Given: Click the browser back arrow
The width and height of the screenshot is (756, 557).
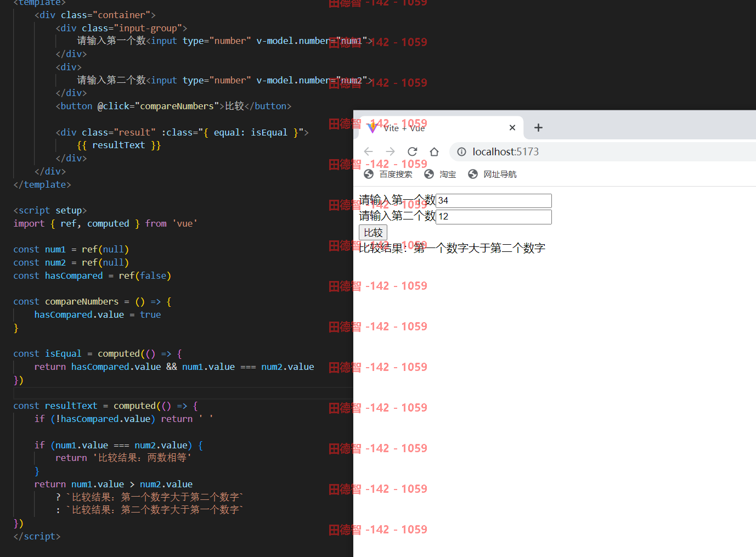Looking at the screenshot, I should pos(369,151).
